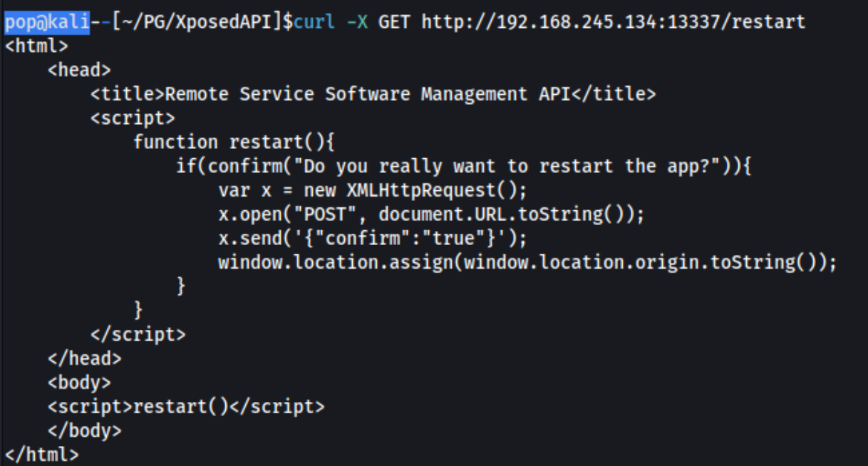Click the highlighted pop@kali prompt text
The width and height of the screenshot is (868, 466).
coord(47,22)
